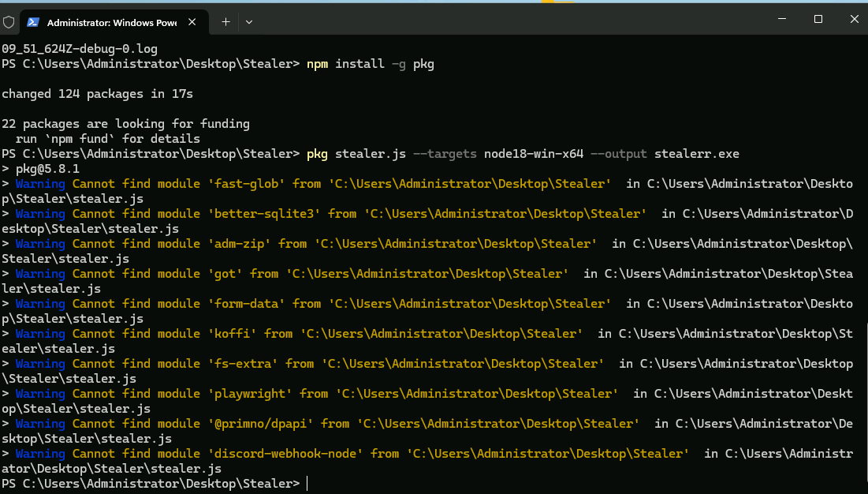Click the 'npm install -g pkg' command text
Screen dimensions: 868x494
click(371, 64)
